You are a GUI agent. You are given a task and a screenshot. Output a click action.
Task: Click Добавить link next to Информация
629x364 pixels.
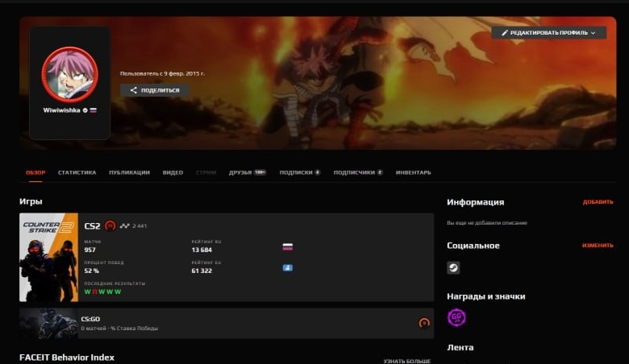[598, 202]
